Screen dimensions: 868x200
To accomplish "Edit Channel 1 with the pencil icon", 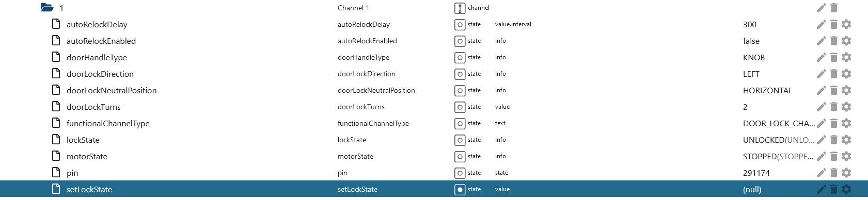I will (x=821, y=8).
